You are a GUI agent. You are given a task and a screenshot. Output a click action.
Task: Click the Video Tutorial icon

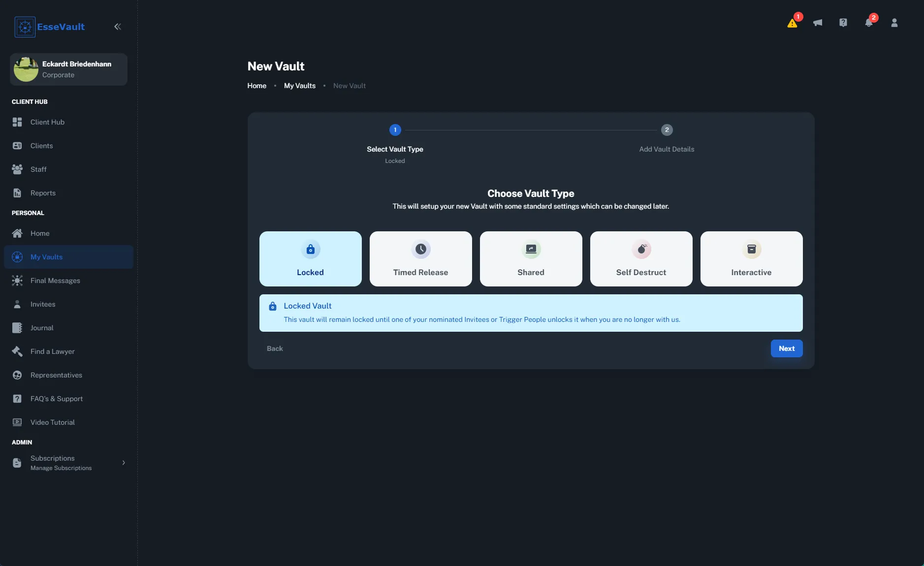(x=17, y=422)
